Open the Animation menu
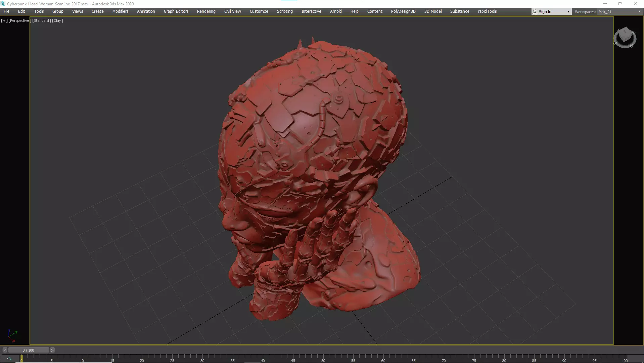This screenshot has width=644, height=363. 146,11
